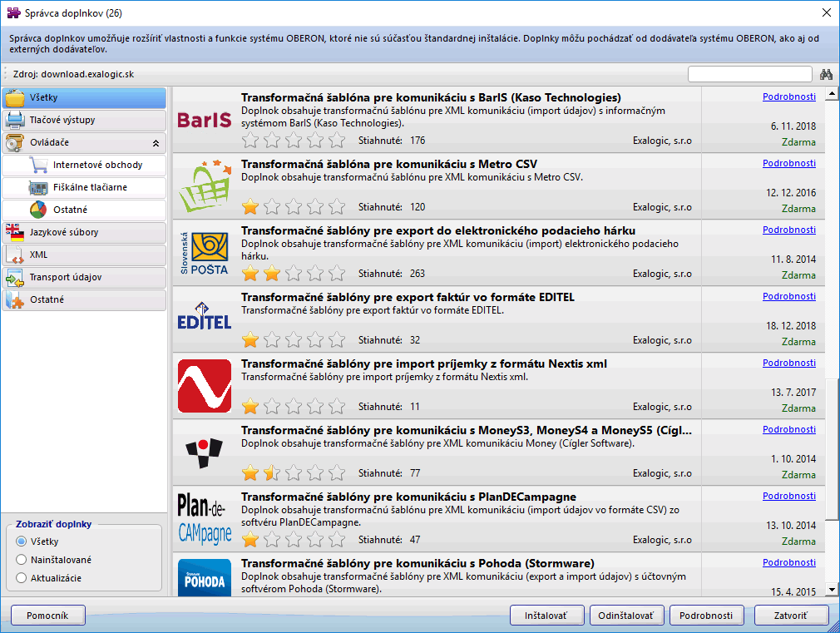Click the Inštalovať button
840x633 pixels.
546,616
